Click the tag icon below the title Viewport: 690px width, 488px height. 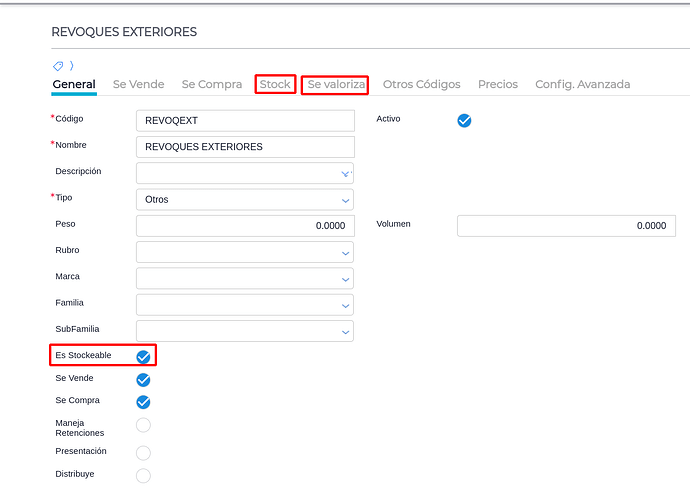tap(58, 66)
